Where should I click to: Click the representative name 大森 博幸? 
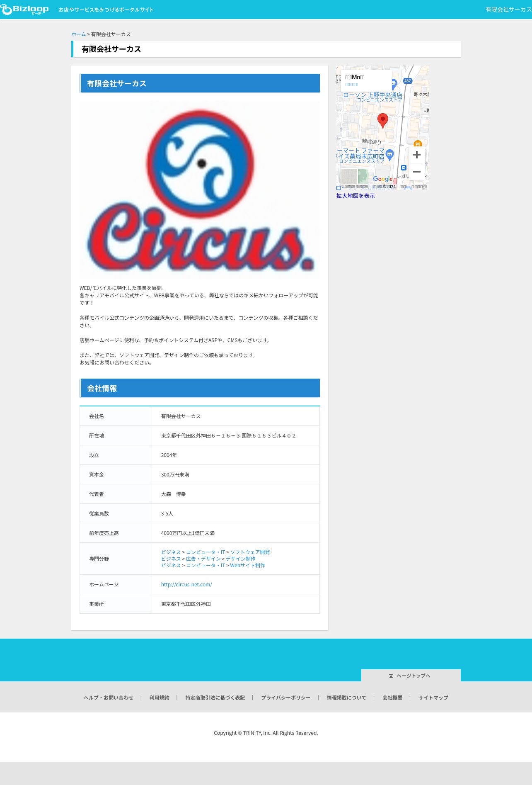[174, 494]
